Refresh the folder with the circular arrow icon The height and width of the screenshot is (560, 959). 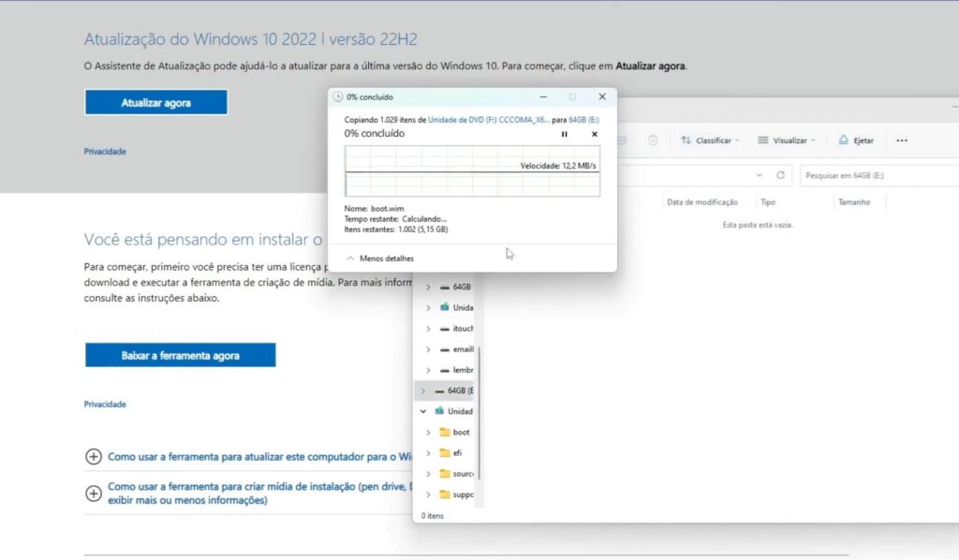[x=780, y=175]
